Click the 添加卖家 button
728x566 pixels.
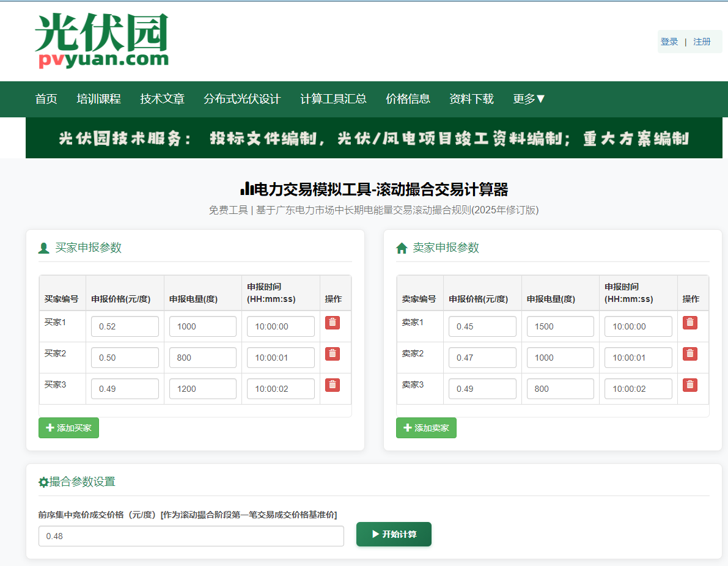[426, 428]
